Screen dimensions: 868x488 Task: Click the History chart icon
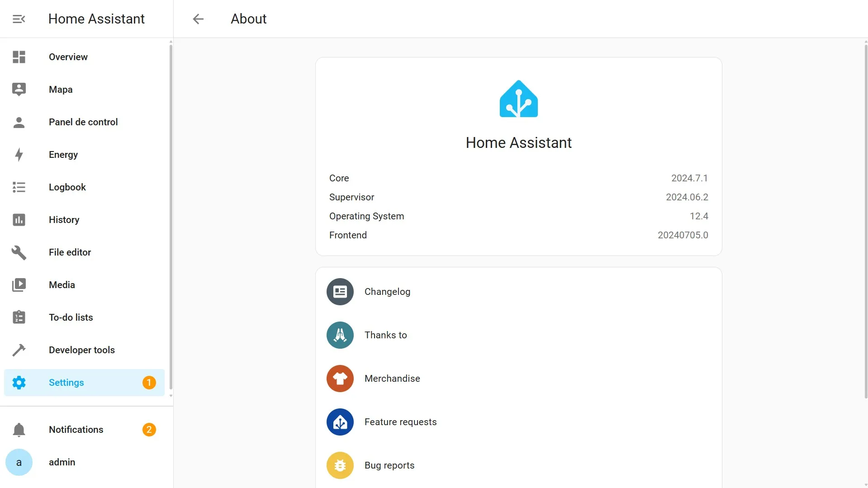pos(19,220)
